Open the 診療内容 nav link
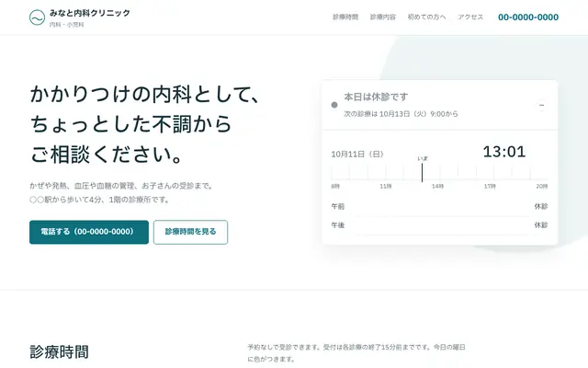The image size is (588, 368). (383, 17)
